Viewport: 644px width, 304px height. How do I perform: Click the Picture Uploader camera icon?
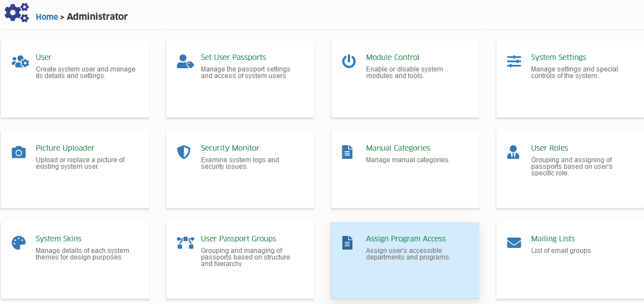pos(19,152)
